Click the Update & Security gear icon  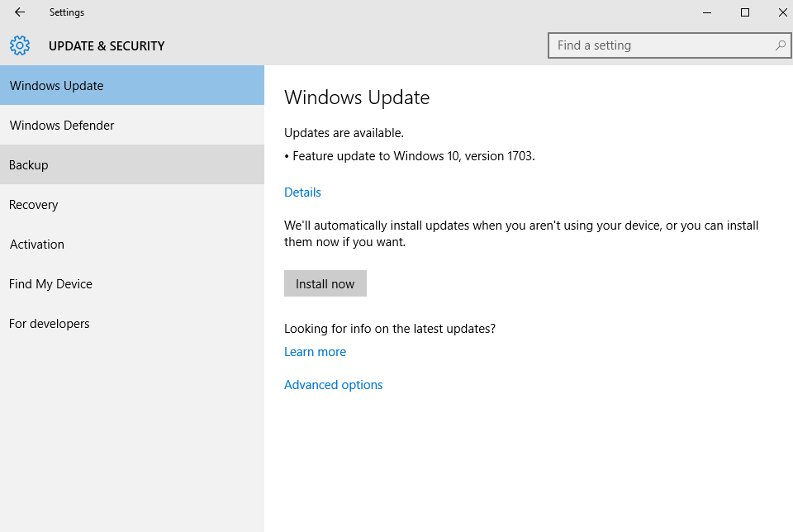tap(20, 45)
